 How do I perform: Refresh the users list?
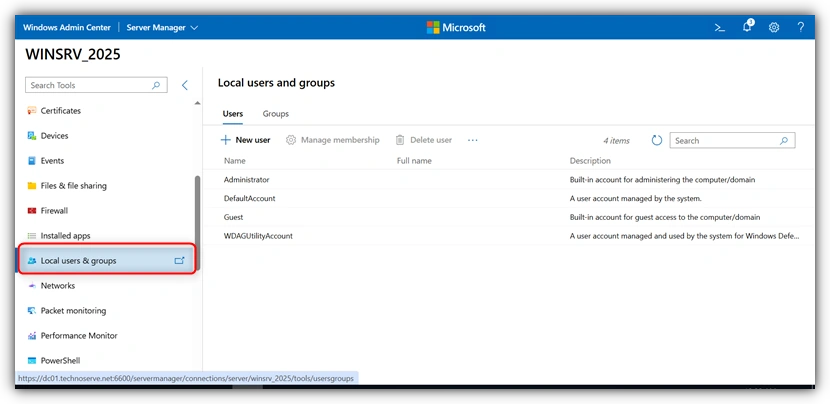657,140
